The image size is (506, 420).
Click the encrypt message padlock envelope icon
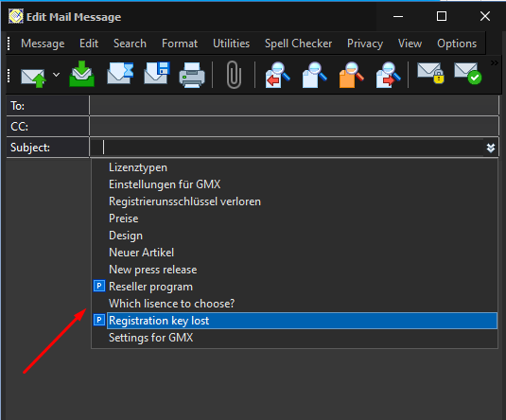coord(431,73)
